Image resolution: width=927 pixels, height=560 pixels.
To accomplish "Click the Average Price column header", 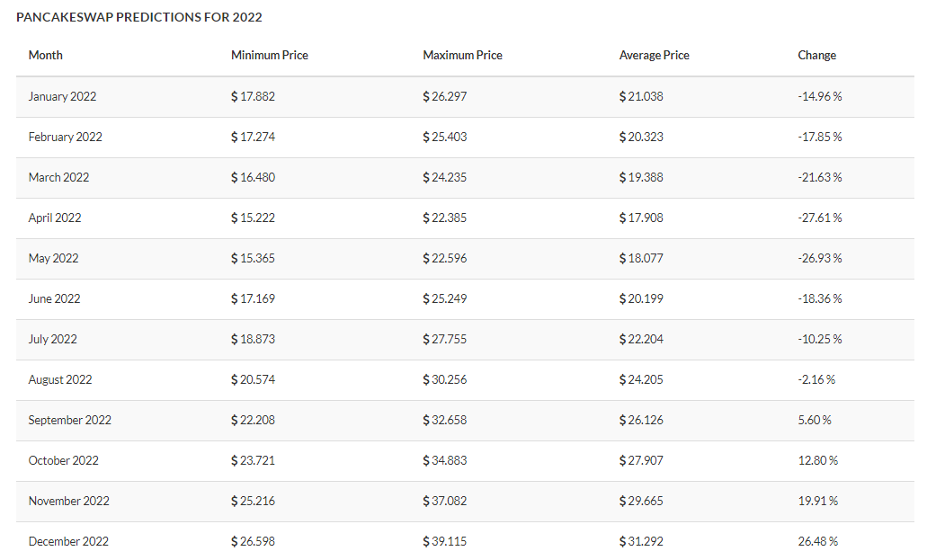I will (x=654, y=56).
